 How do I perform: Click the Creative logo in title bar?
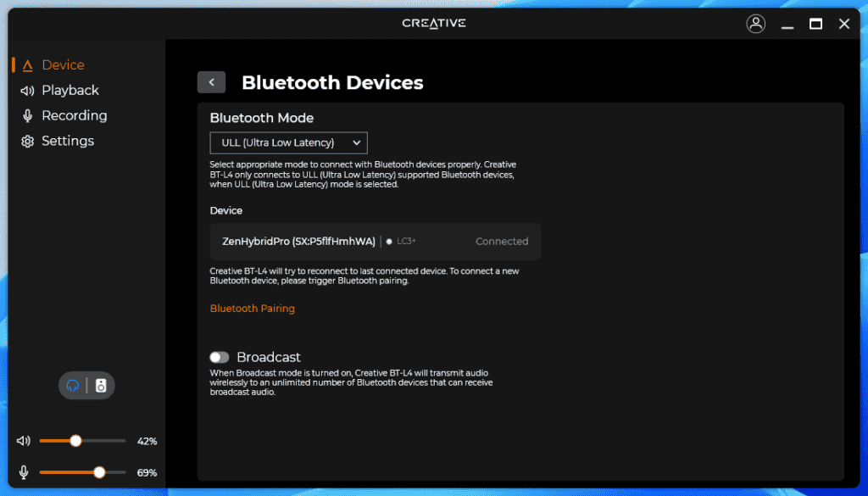[433, 23]
